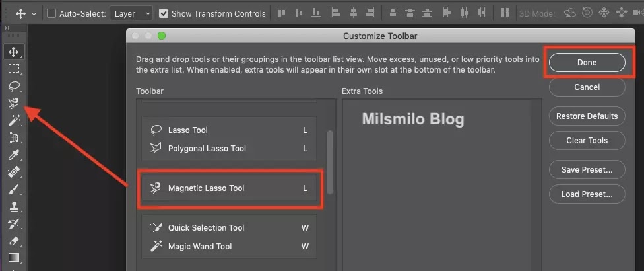This screenshot has width=644, height=271.
Task: Click the Load Preset... button
Action: 587,194
